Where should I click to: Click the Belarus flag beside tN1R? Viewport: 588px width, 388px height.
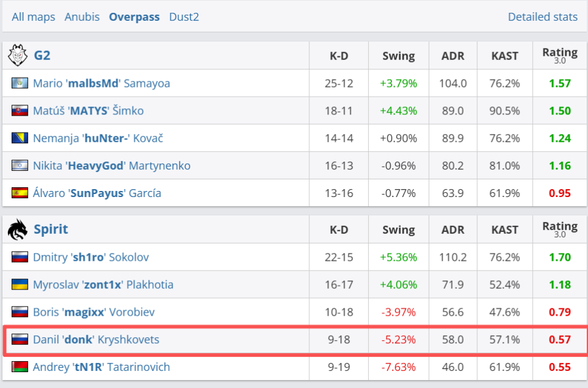20,367
